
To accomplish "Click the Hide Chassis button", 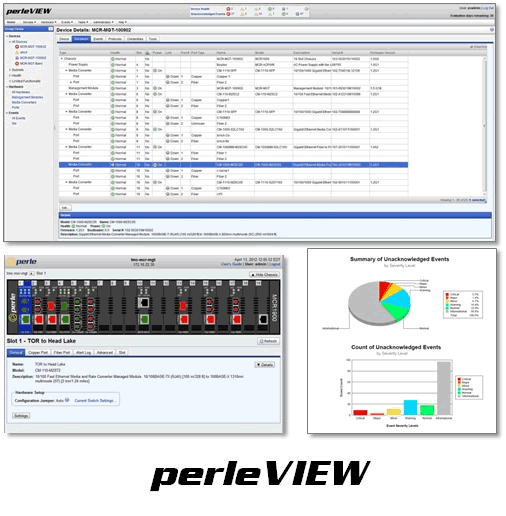I will tap(264, 275).
